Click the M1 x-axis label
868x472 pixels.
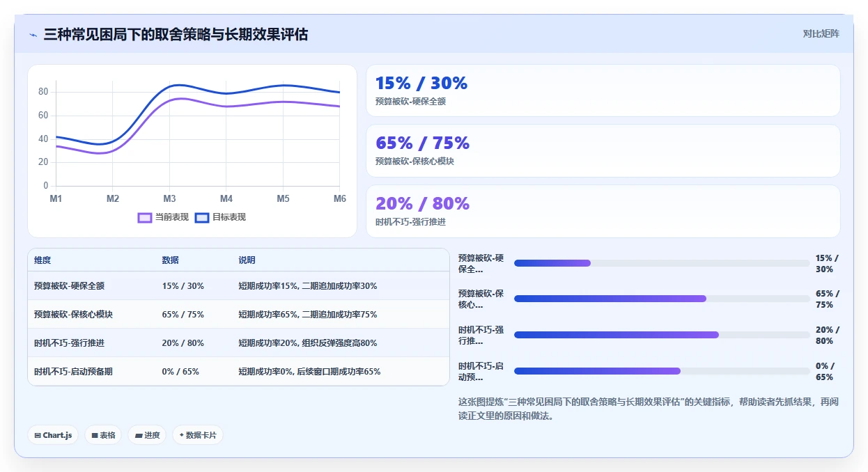[56, 199]
